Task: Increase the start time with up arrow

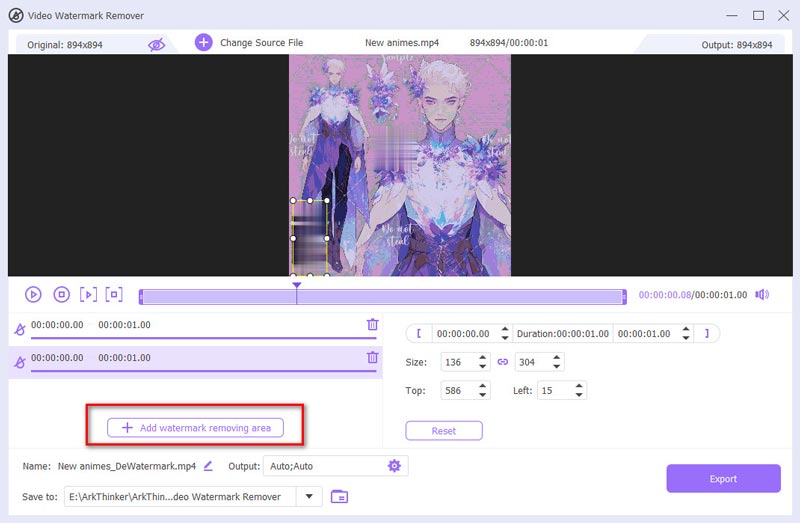Action: click(505, 329)
